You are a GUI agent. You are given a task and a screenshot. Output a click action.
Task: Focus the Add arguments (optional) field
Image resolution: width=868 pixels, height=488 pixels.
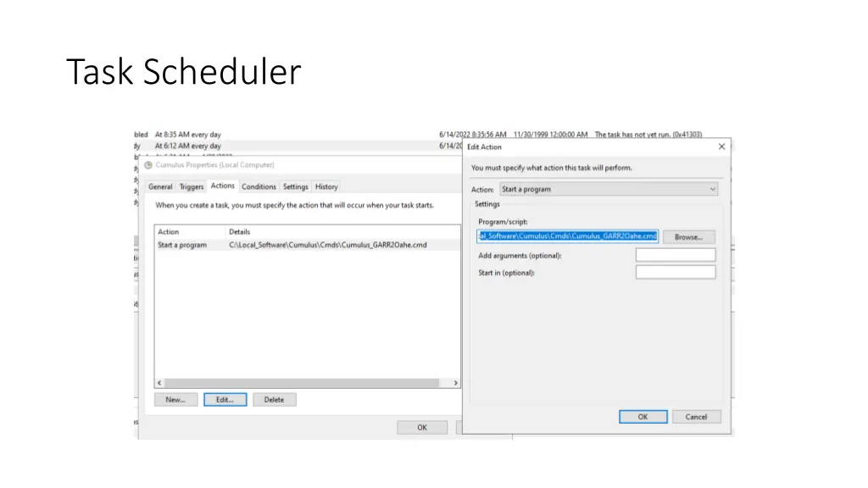pyautogui.click(x=676, y=255)
